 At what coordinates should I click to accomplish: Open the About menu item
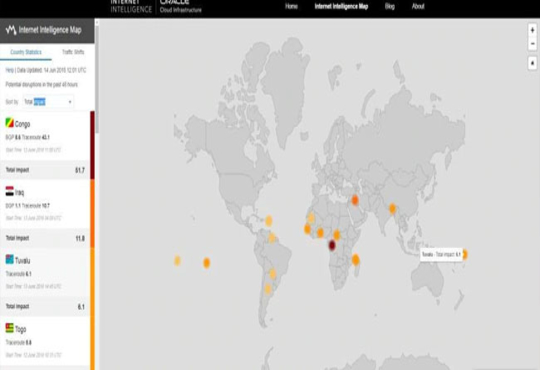point(418,6)
